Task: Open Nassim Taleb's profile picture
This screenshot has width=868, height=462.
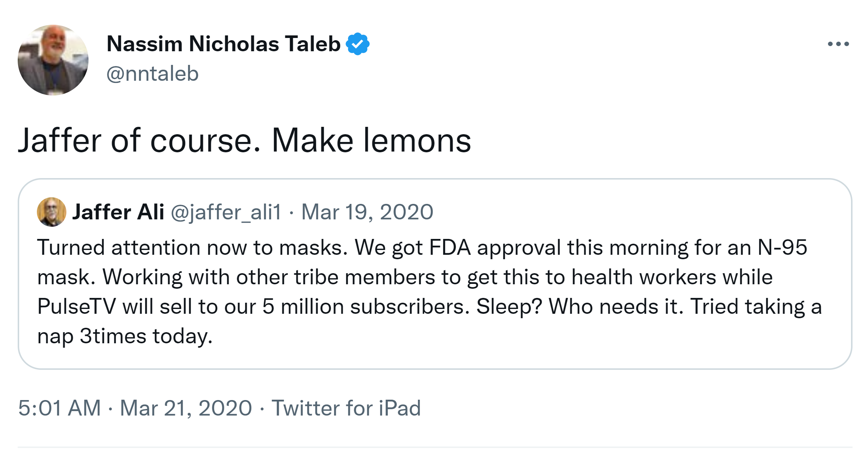Action: click(53, 60)
